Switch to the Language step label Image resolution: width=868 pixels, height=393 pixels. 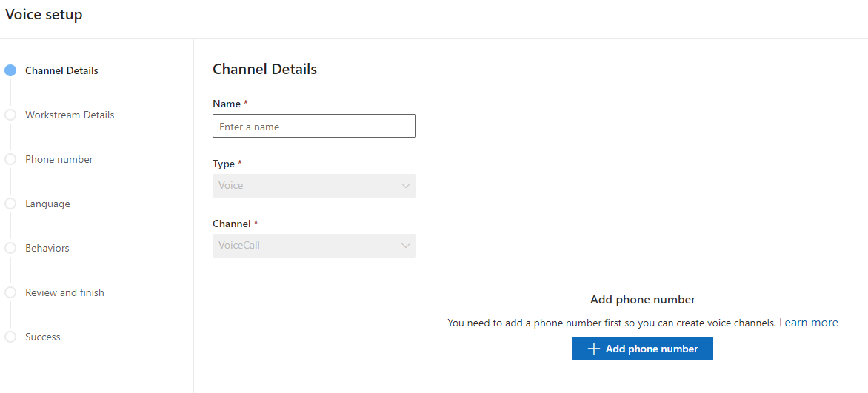pos(47,204)
